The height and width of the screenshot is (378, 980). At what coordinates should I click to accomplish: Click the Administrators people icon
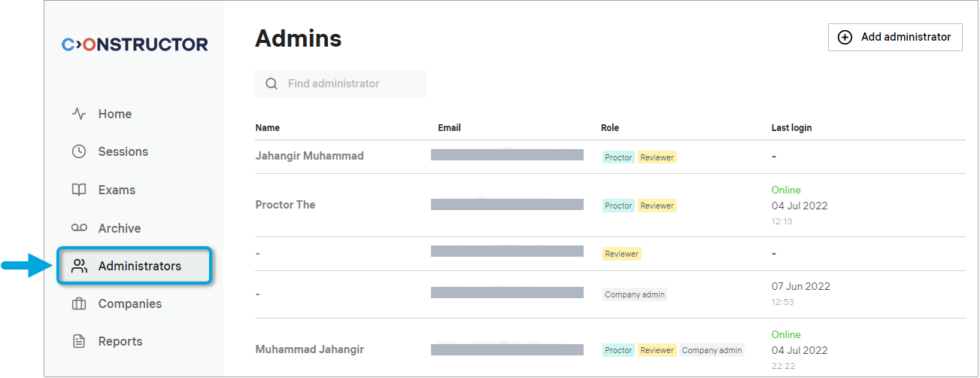pyautogui.click(x=79, y=266)
